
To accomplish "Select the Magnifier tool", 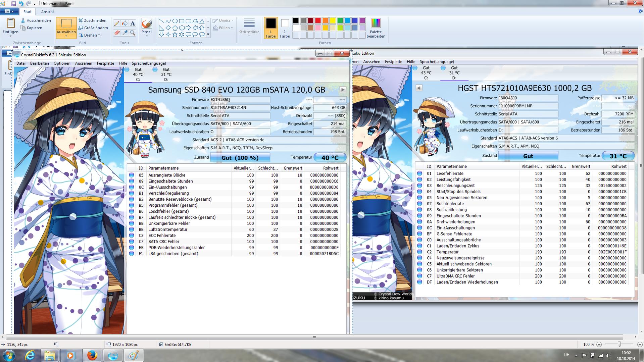I will click(x=133, y=33).
